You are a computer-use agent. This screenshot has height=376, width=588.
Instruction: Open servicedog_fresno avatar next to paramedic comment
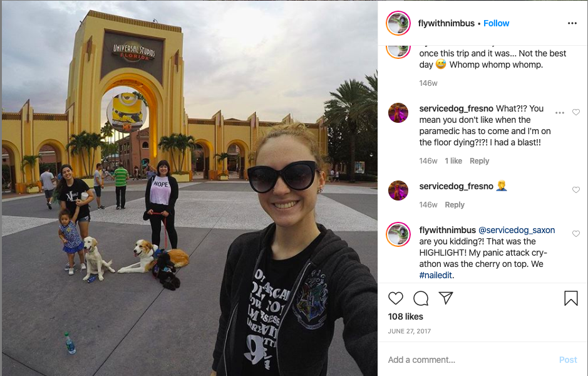[x=398, y=113]
